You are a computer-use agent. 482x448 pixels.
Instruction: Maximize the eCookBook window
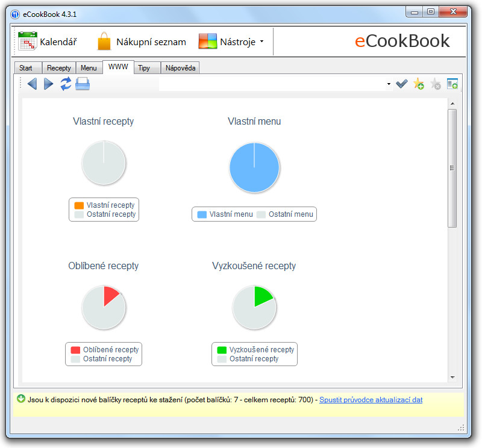(x=431, y=11)
